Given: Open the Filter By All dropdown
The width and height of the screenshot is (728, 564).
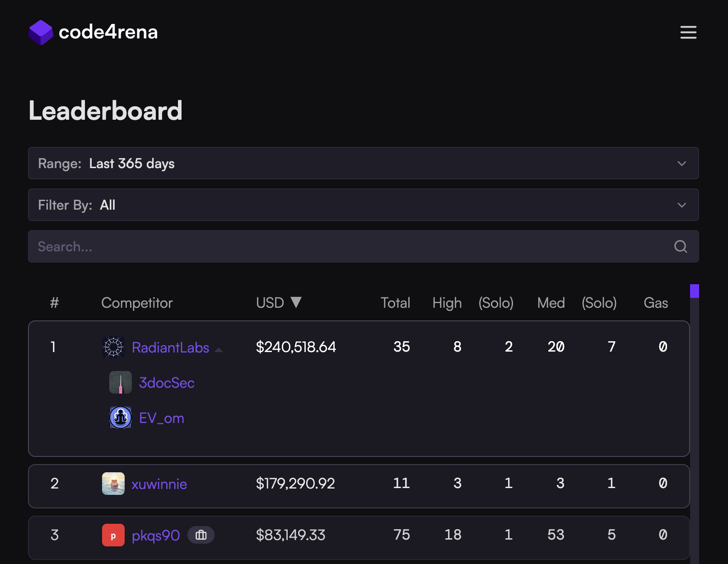Looking at the screenshot, I should (x=364, y=205).
